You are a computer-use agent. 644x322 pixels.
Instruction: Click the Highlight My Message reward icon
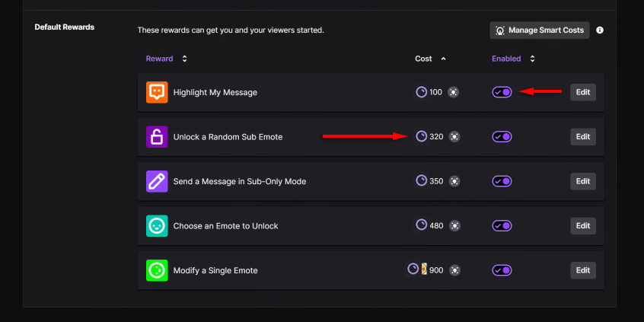157,92
